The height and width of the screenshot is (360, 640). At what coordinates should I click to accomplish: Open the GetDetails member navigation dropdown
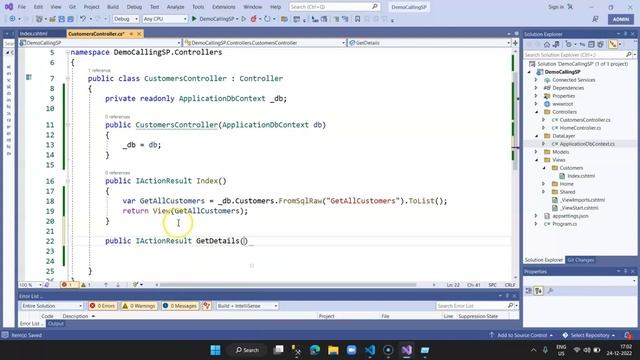coord(429,42)
